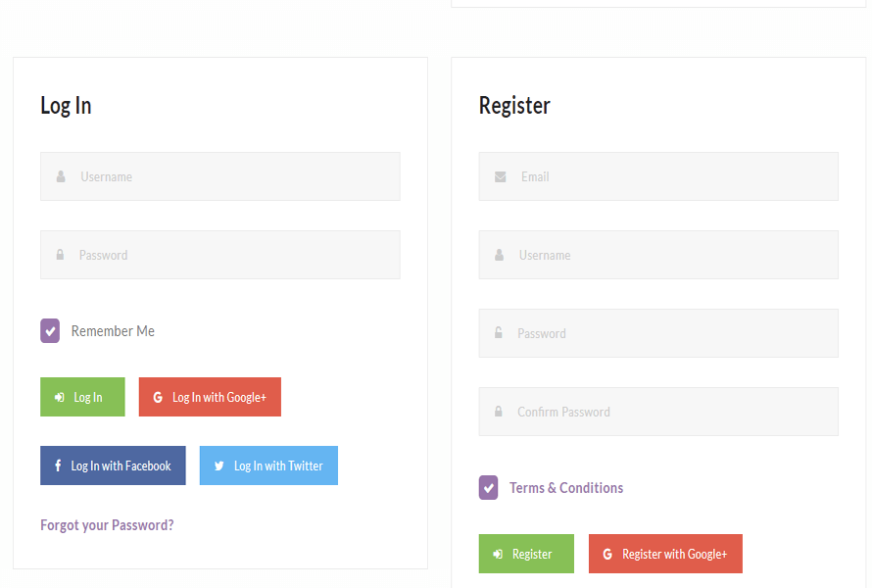Viewport: 872px width, 588px height.
Task: Uncheck the Remember Me checkbox
Action: pos(50,331)
